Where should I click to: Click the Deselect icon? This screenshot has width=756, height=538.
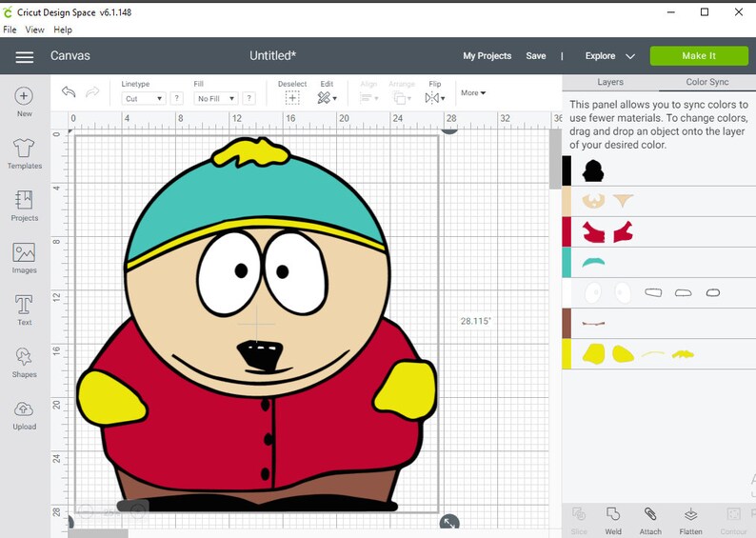point(292,98)
